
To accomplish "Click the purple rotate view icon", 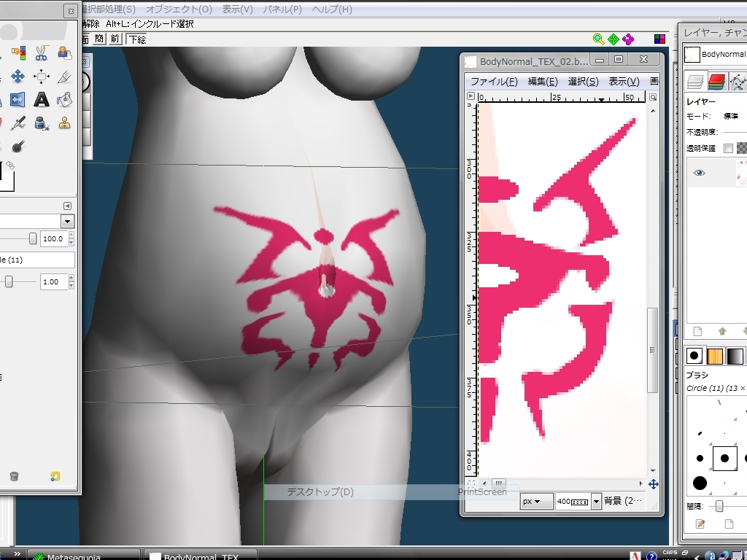I will pyautogui.click(x=628, y=39).
